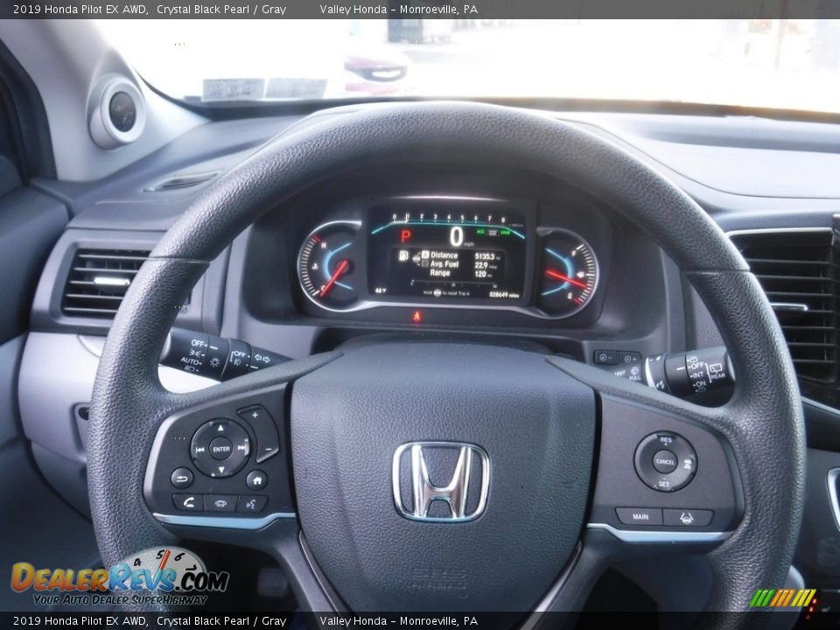Viewport: 840px width, 630px height.
Task: Tap the Honda logo horn pad
Action: pos(441,481)
